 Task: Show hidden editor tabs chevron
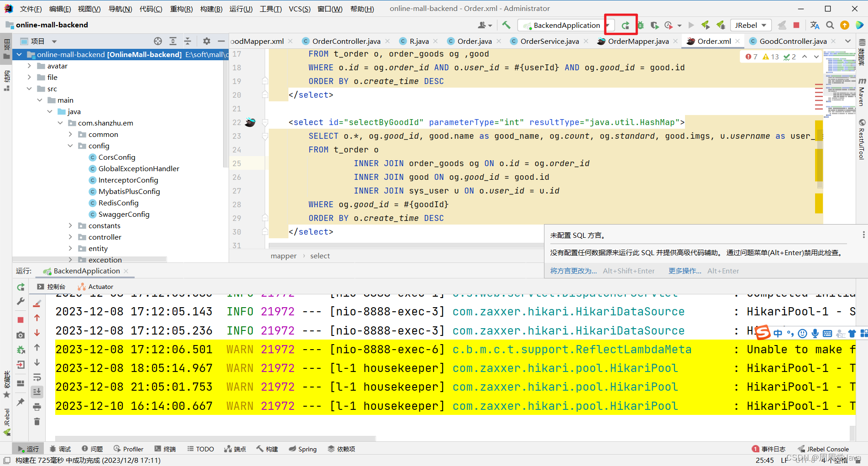coord(848,41)
